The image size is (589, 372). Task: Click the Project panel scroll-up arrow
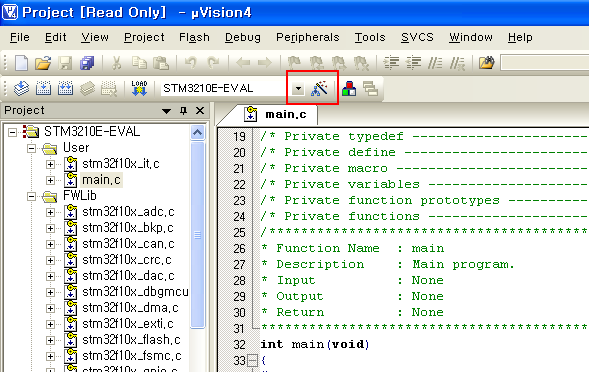[x=198, y=133]
